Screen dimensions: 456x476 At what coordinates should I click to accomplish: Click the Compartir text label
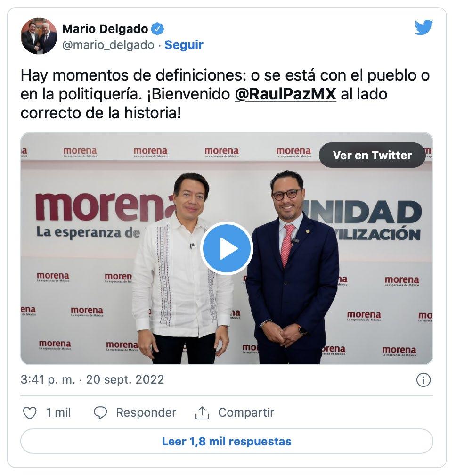[x=246, y=413]
